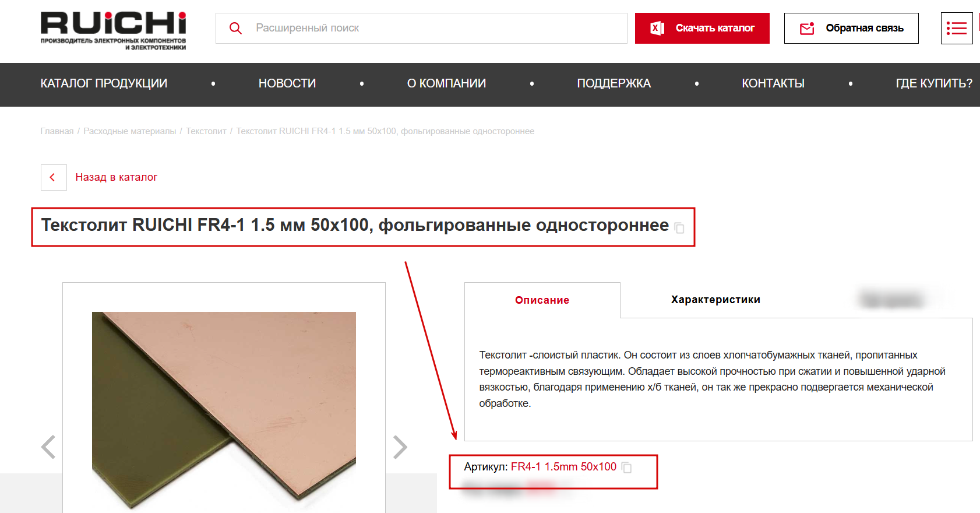Image resolution: width=980 pixels, height=513 pixels.
Task: Open КОНТАКТЫ menu item
Action: [773, 83]
